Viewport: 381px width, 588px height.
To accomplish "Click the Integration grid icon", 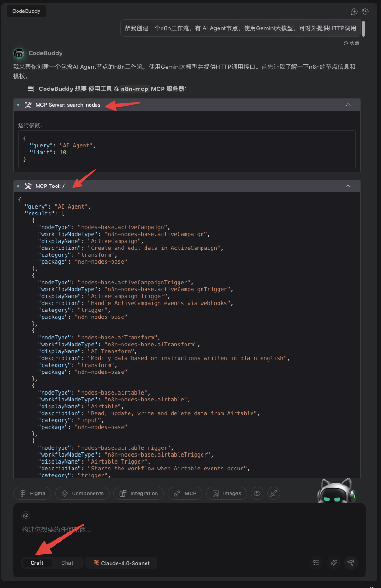I will 123,493.
